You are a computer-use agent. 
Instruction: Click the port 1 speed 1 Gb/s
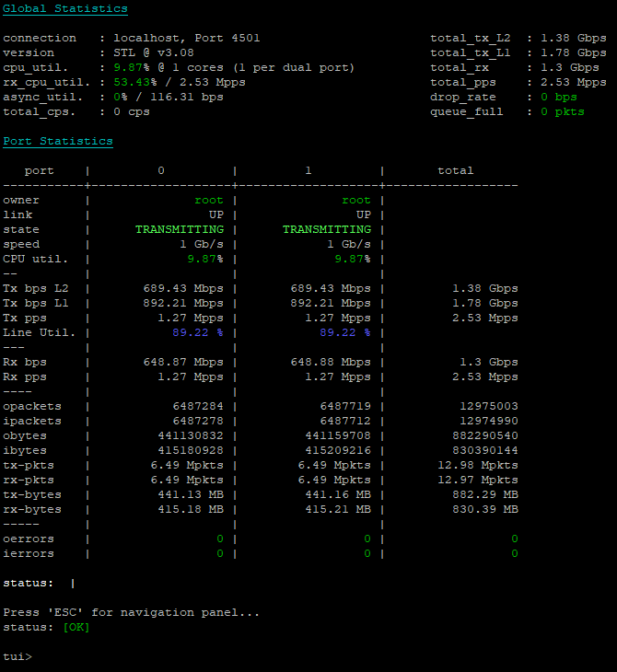click(349, 244)
